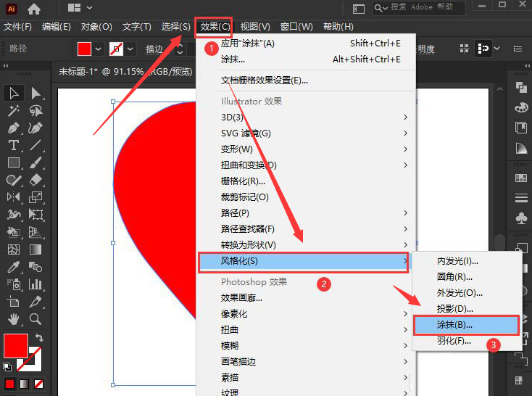This screenshot has height=396, width=532.
Task: Select the Mesh tool
Action: pyautogui.click(x=14, y=249)
